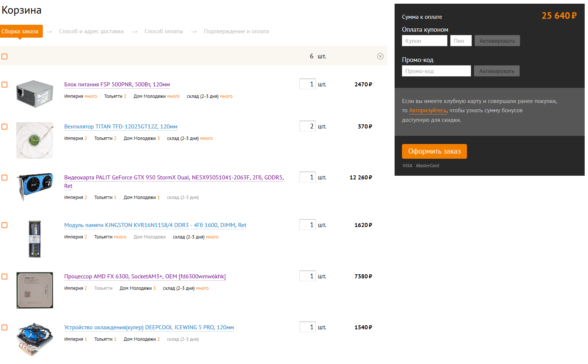Viewport: 588px width, 364px height.
Task: Edit quantity field for KINGSTON memory
Action: tap(307, 225)
